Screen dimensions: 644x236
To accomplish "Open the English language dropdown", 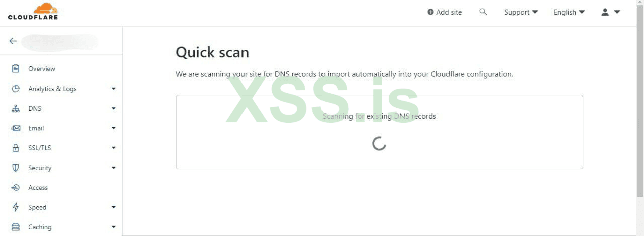I will (x=569, y=12).
